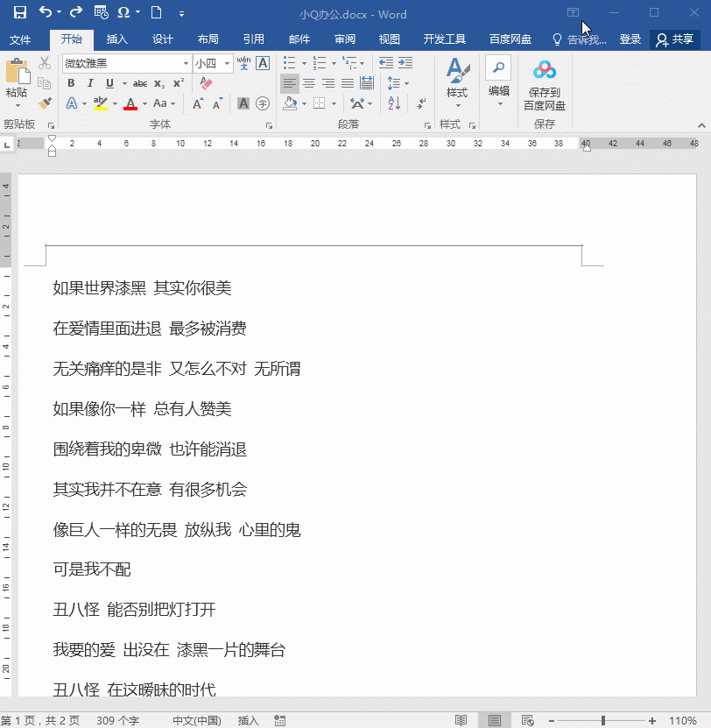Increase the font size
711x728 pixels.
click(198, 103)
